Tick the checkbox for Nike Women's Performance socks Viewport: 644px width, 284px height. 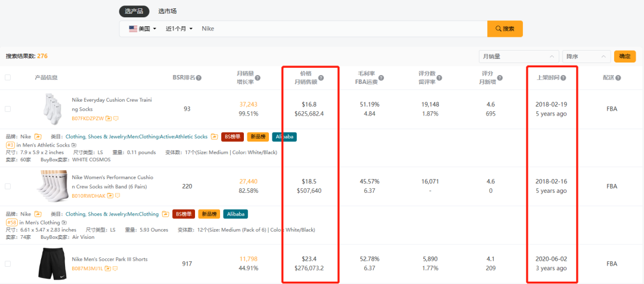click(8, 186)
